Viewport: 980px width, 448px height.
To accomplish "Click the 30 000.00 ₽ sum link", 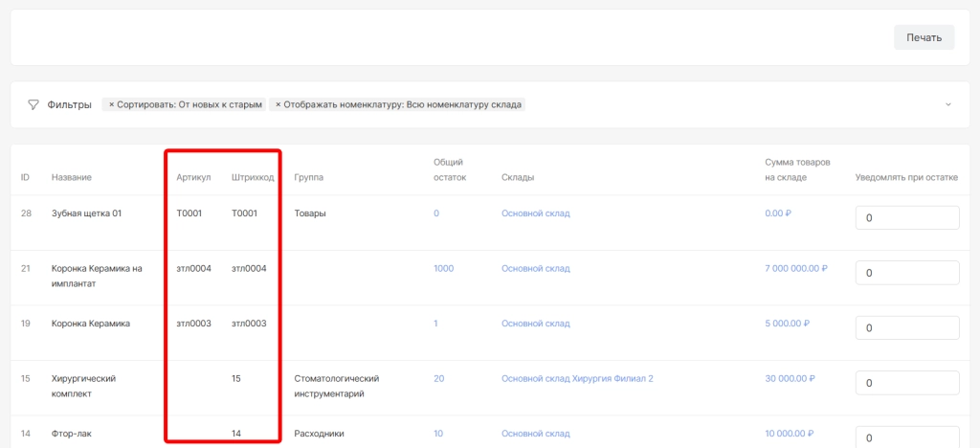I will pyautogui.click(x=790, y=379).
